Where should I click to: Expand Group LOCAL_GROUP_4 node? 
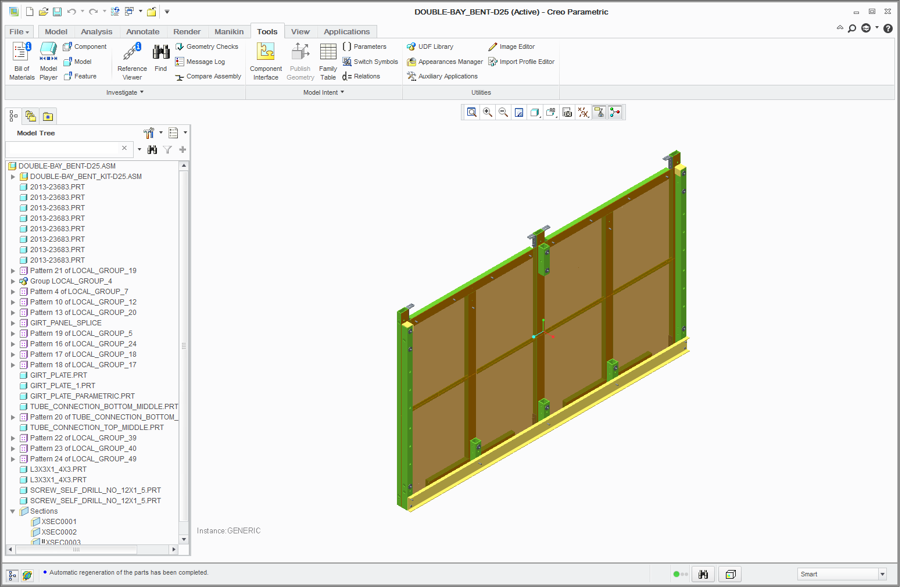pos(13,281)
